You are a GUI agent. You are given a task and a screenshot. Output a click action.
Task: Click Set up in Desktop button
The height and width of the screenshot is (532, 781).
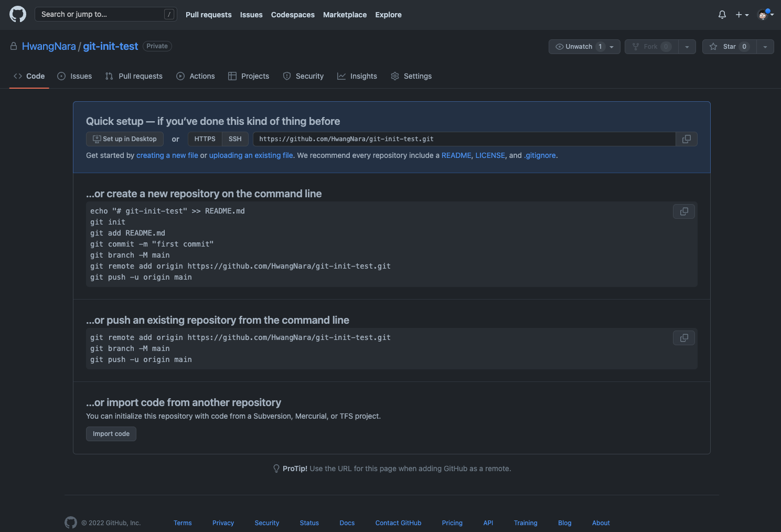coord(125,139)
